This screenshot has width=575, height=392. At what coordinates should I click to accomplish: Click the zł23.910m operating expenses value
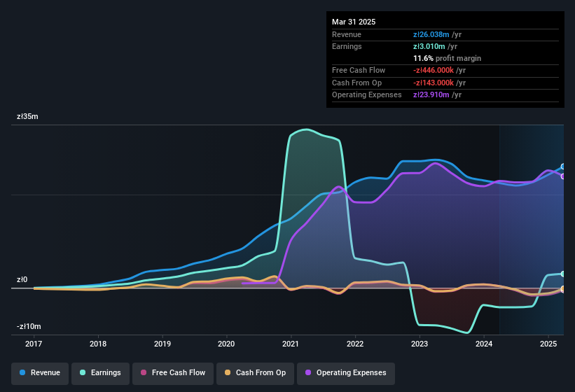[x=431, y=95]
